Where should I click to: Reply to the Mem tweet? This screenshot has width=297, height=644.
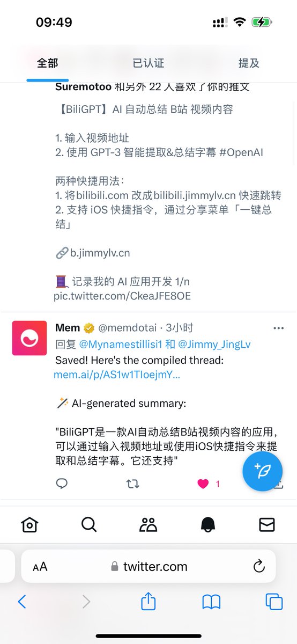pos(62,484)
